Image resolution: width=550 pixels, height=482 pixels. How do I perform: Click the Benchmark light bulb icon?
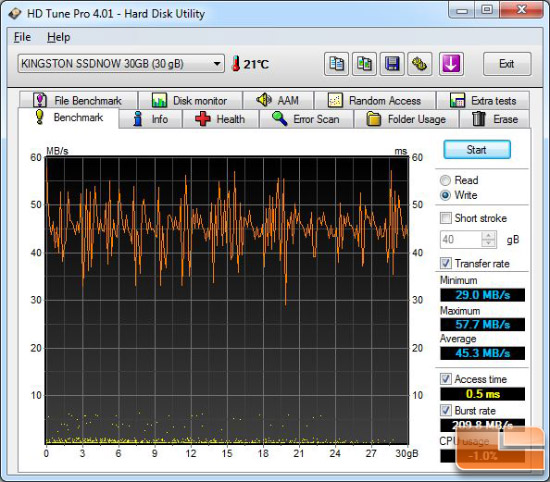[39, 117]
